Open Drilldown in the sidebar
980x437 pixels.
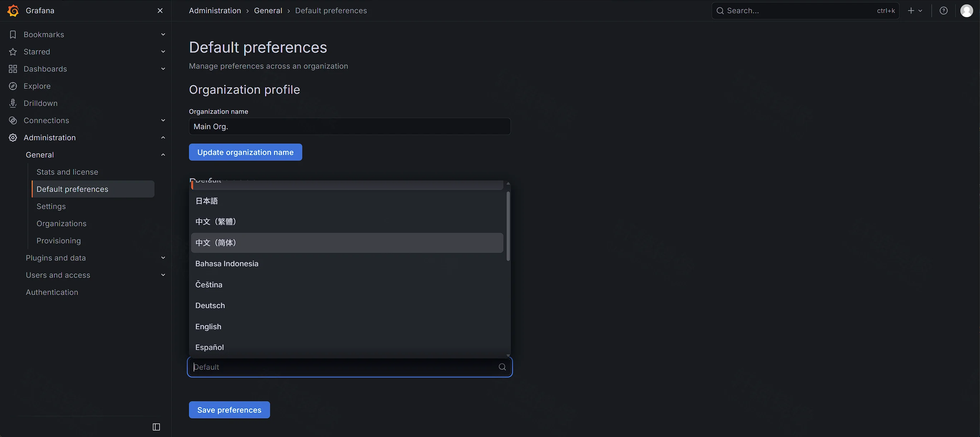40,103
